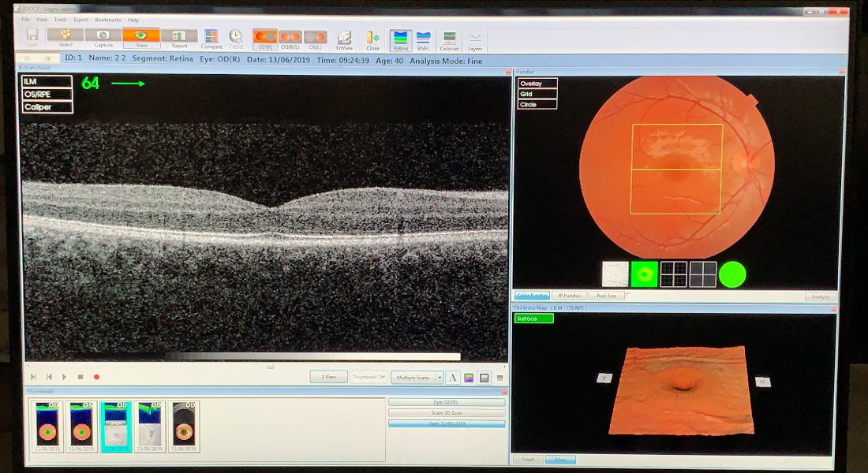Click the OS scan thumbnail
Image resolution: width=868 pixels, height=473 pixels.
[81, 426]
